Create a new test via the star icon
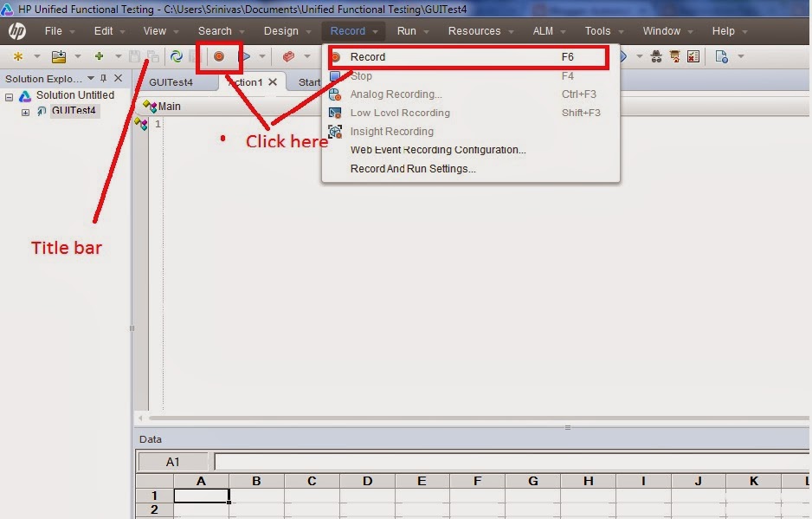This screenshot has height=519, width=812. click(17, 56)
